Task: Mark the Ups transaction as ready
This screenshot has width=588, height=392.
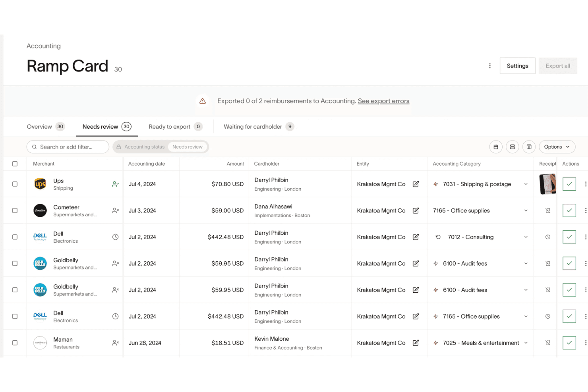Action: pos(569,184)
